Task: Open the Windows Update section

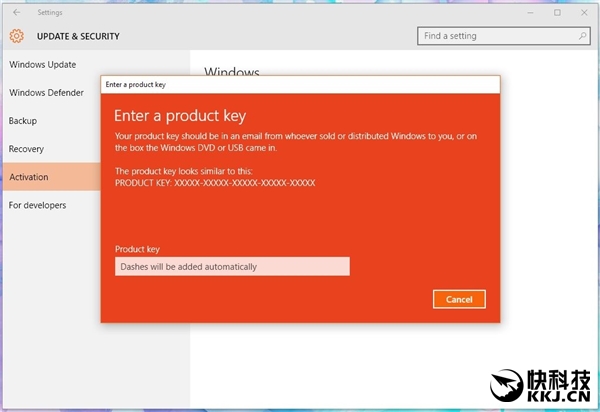Action: pyautogui.click(x=43, y=65)
